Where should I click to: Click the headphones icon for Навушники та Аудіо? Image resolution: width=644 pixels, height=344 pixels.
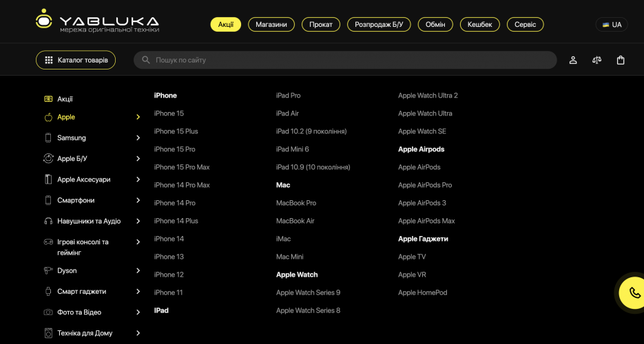point(48,221)
